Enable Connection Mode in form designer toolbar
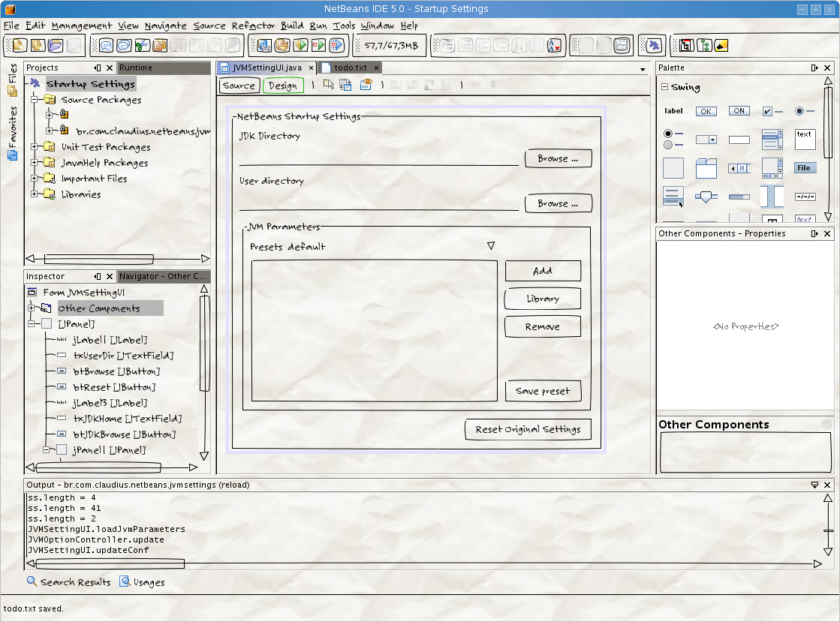Image resolution: width=840 pixels, height=622 pixels. [x=345, y=85]
